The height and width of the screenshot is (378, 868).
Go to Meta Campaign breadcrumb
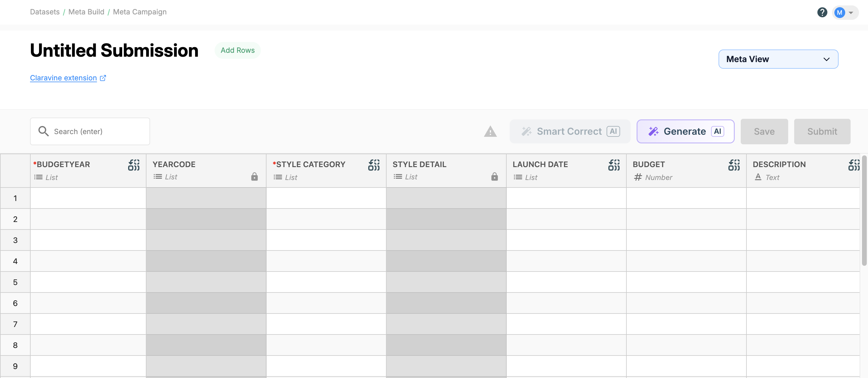click(140, 12)
